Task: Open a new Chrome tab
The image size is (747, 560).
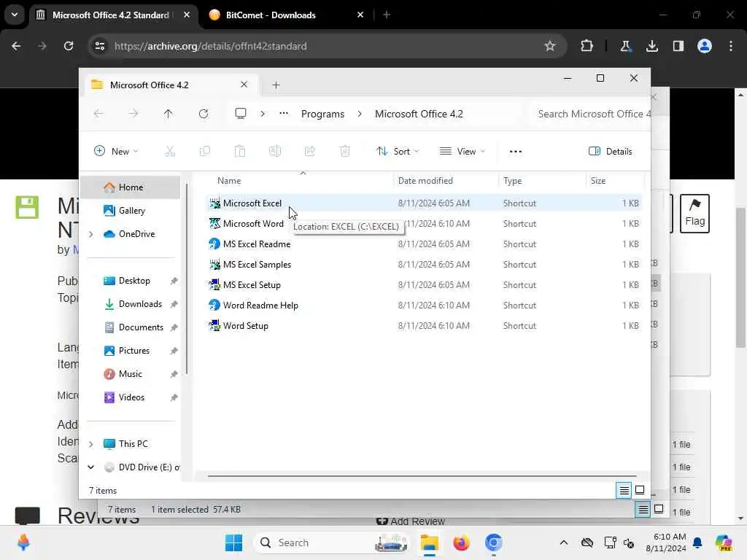Action: pyautogui.click(x=387, y=15)
